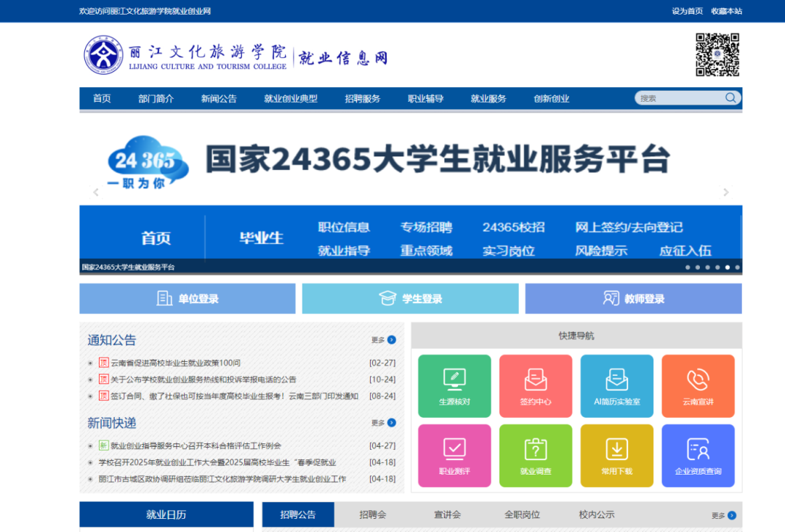The image size is (785, 532).
Task: Open 招聘服务 menu
Action: [x=363, y=99]
